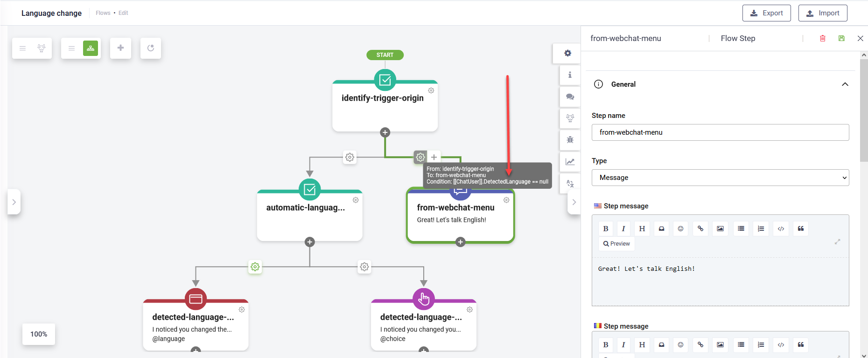Screen dimensions: 868x358
Task: Add a new step with plus button
Action: click(x=120, y=48)
